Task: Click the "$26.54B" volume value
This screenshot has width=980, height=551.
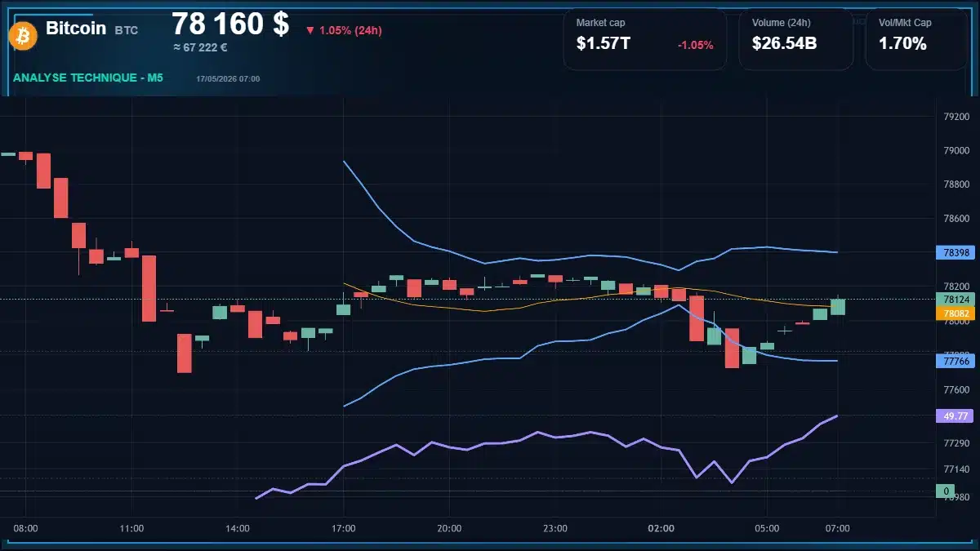Action: tap(784, 44)
